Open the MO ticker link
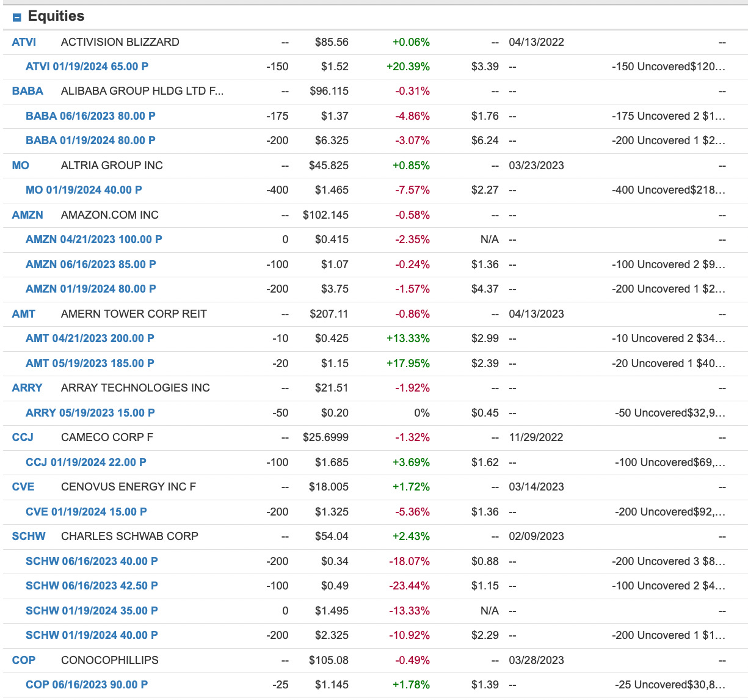This screenshot has height=700, width=748. pos(21,166)
